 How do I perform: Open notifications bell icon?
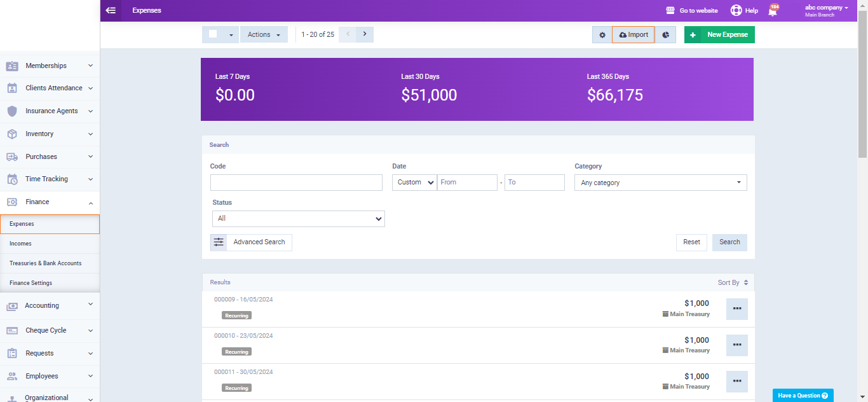(773, 11)
